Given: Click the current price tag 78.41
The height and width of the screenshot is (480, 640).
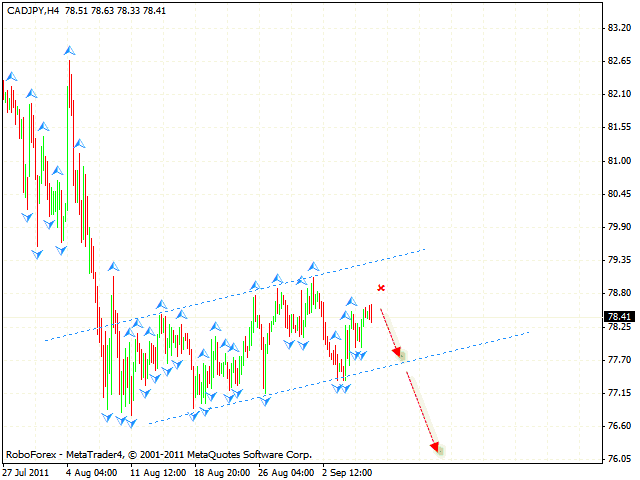Looking at the screenshot, I should (619, 316).
